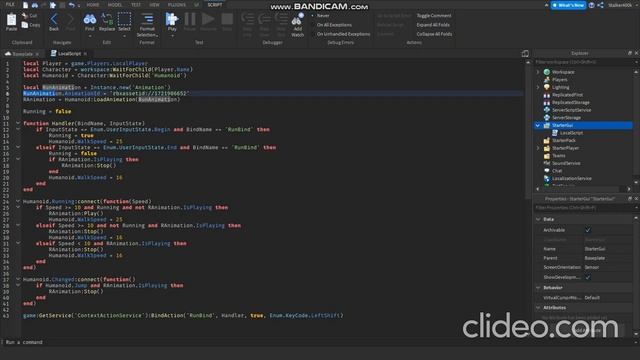
Task: Start playtest with the Play icon
Action: point(172,19)
